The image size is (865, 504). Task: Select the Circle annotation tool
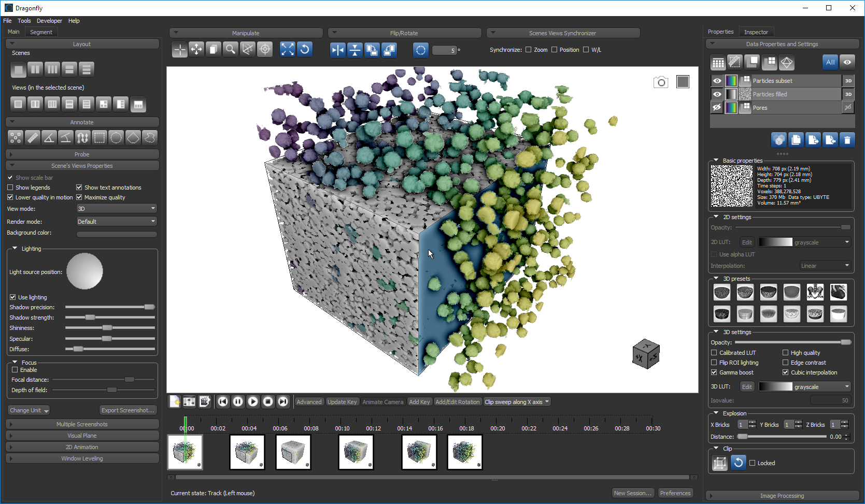coord(116,138)
